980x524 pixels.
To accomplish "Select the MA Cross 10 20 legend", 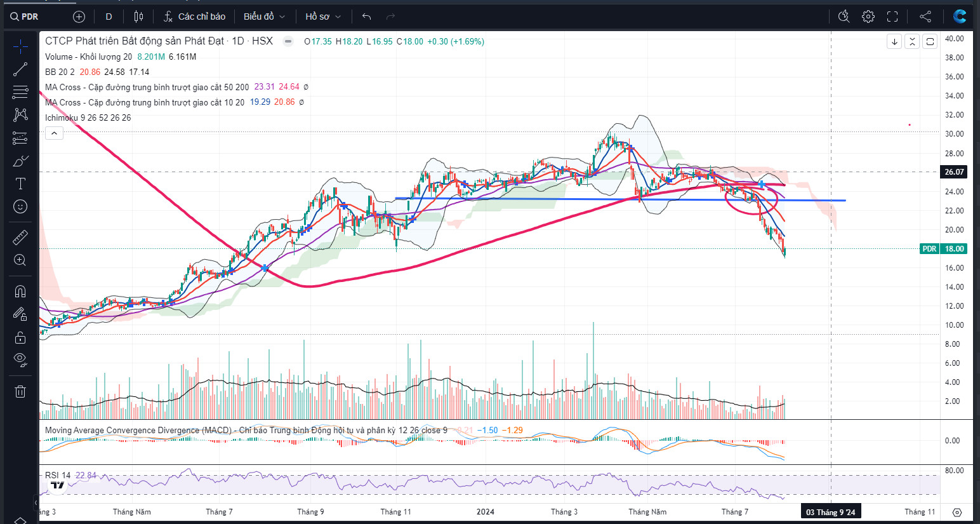I will (145, 102).
